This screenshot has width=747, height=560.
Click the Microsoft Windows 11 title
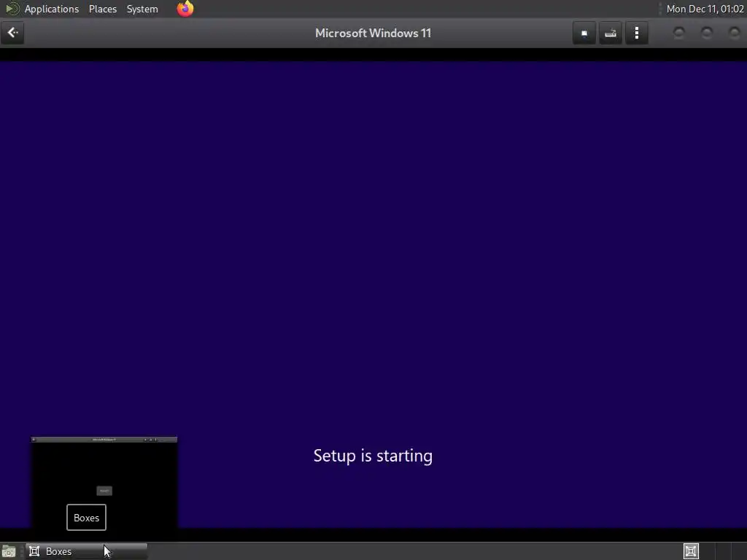373,33
